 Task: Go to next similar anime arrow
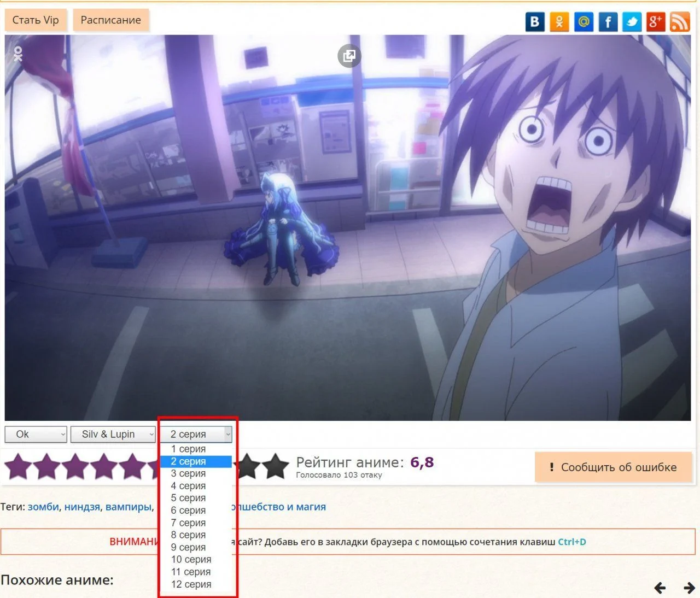(689, 588)
